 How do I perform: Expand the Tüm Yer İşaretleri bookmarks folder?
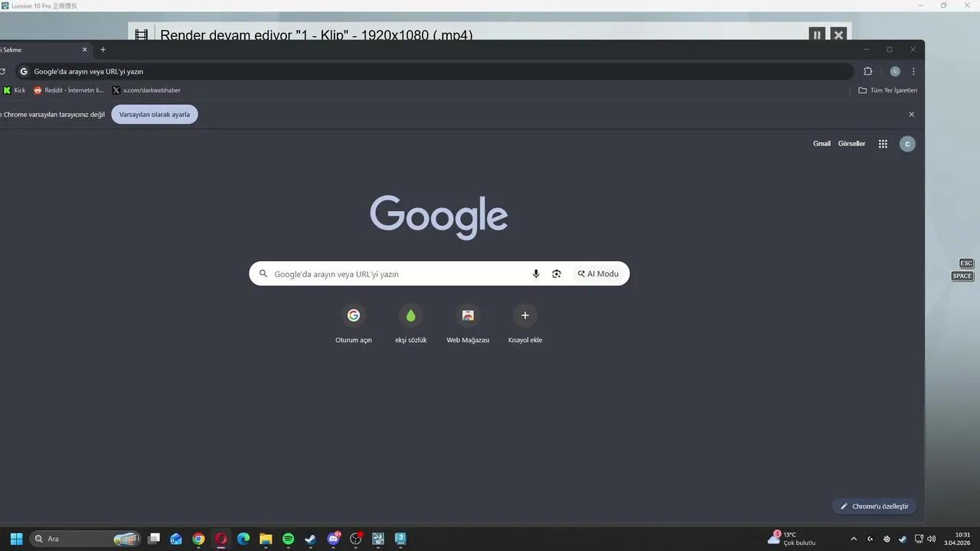tap(888, 90)
